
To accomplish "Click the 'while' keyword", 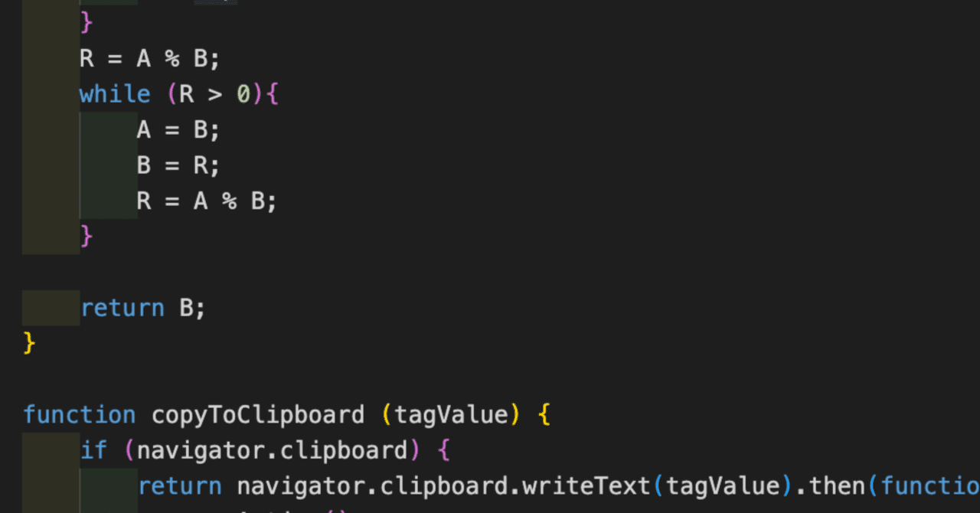I will pyautogui.click(x=115, y=94).
